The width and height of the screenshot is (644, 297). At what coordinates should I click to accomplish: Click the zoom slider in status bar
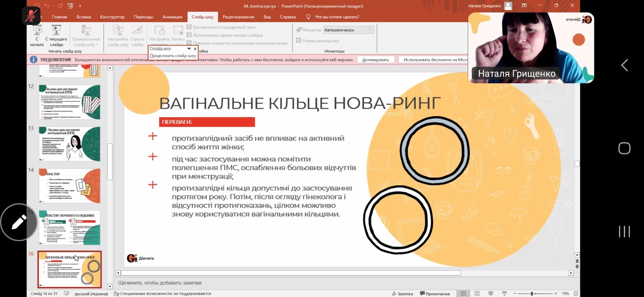point(532,293)
